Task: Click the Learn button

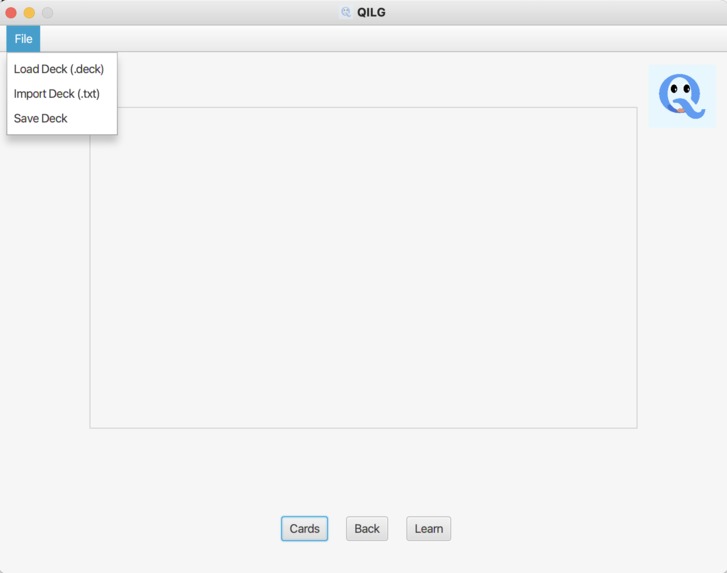Action: click(x=428, y=528)
